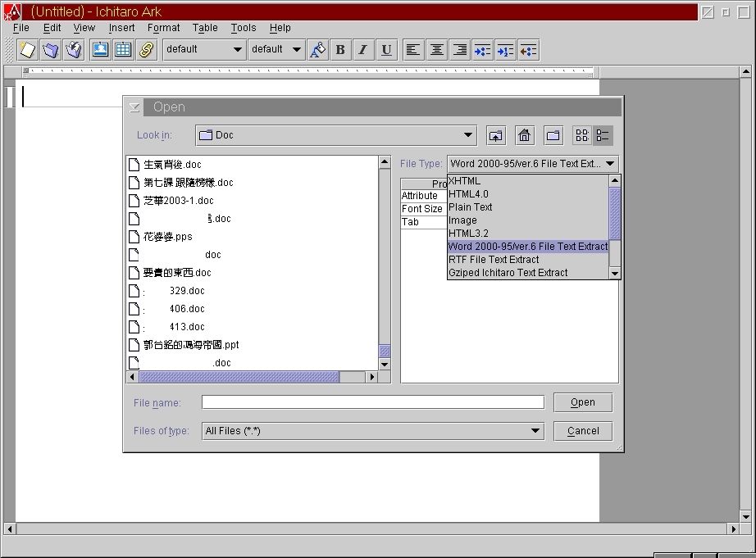
Task: Click the Open button in dialog
Action: coord(583,402)
